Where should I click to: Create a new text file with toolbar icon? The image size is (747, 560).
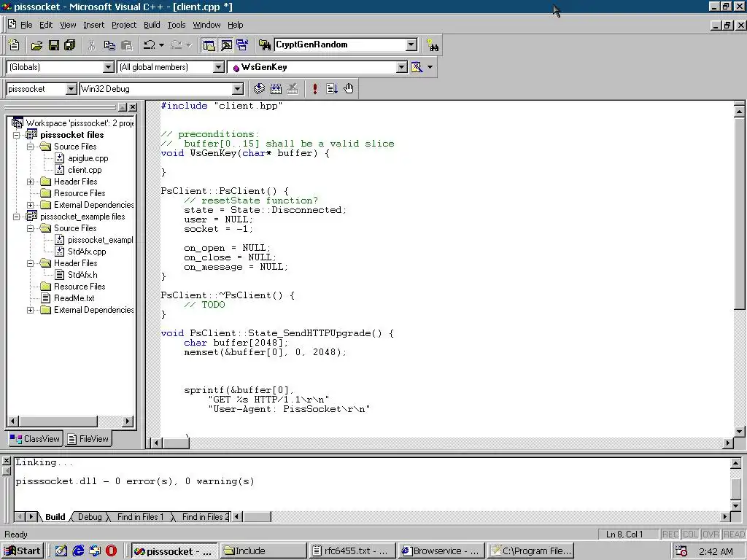pyautogui.click(x=15, y=44)
